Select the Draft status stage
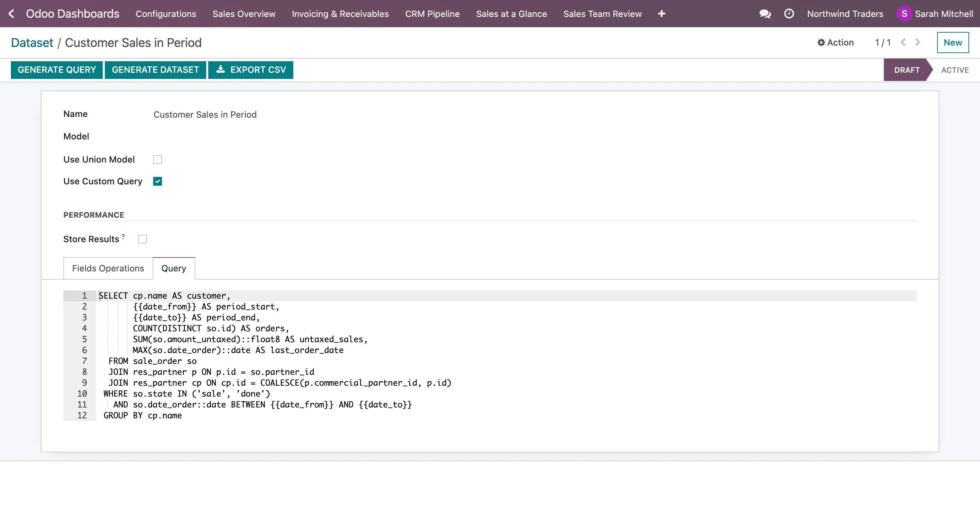 pyautogui.click(x=906, y=70)
